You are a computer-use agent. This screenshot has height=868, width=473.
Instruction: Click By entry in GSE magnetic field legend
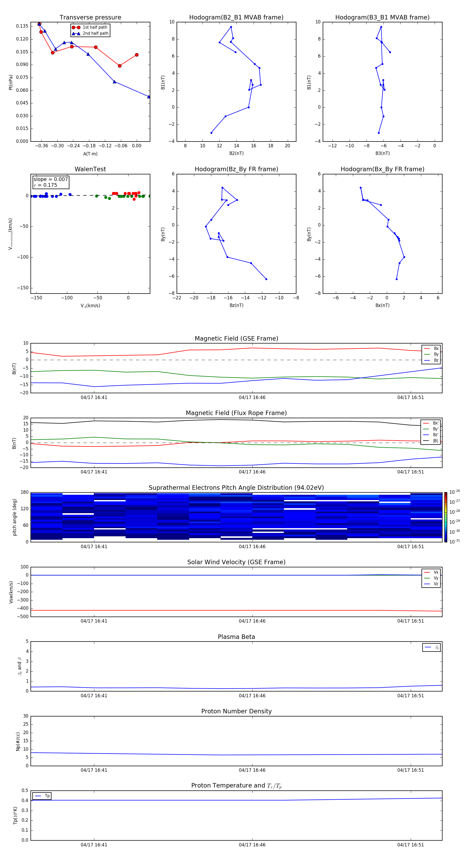(x=431, y=354)
